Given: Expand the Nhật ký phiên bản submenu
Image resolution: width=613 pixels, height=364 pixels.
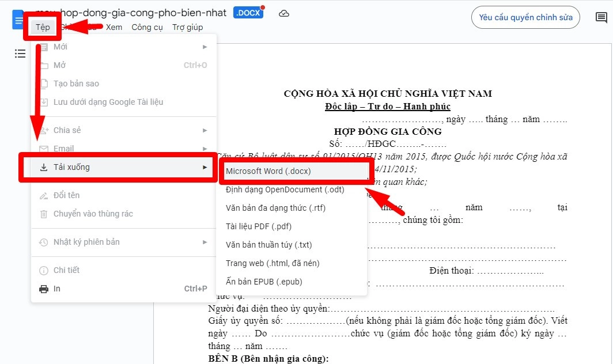Looking at the screenshot, I should (205, 242).
